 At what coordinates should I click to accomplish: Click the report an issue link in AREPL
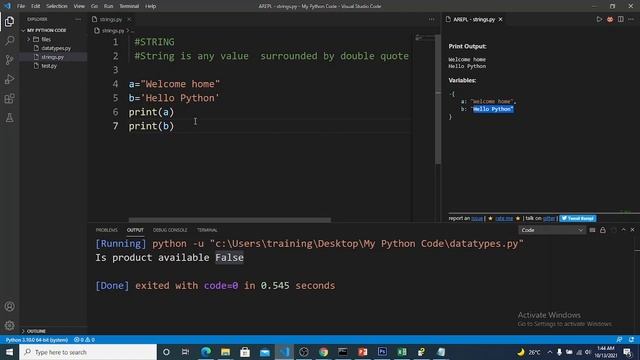pos(477,218)
